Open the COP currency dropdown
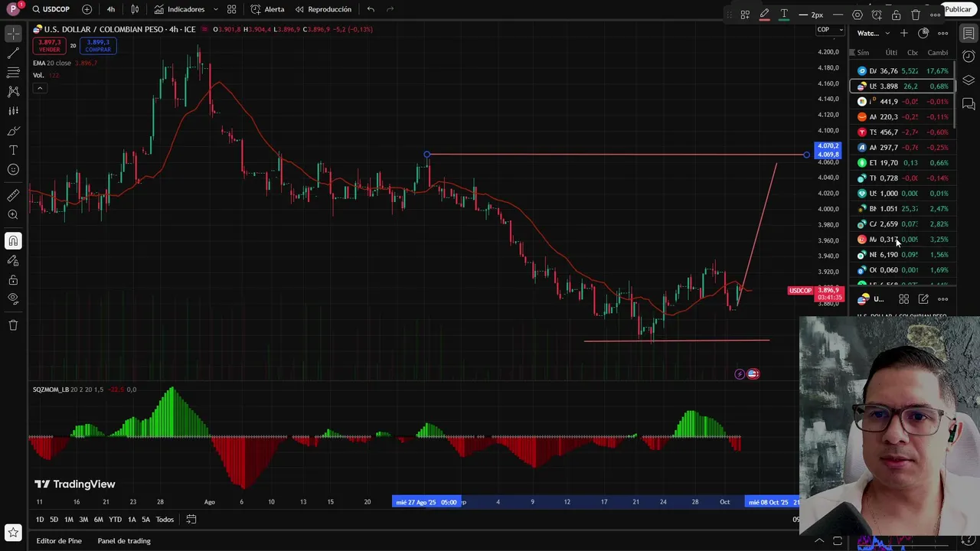The height and width of the screenshot is (551, 980). coord(829,30)
